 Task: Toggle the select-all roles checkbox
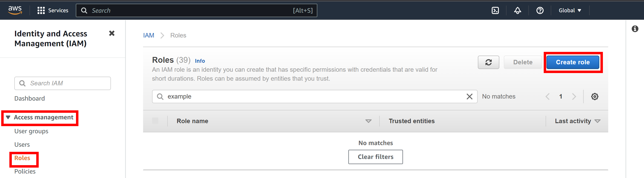coord(155,121)
